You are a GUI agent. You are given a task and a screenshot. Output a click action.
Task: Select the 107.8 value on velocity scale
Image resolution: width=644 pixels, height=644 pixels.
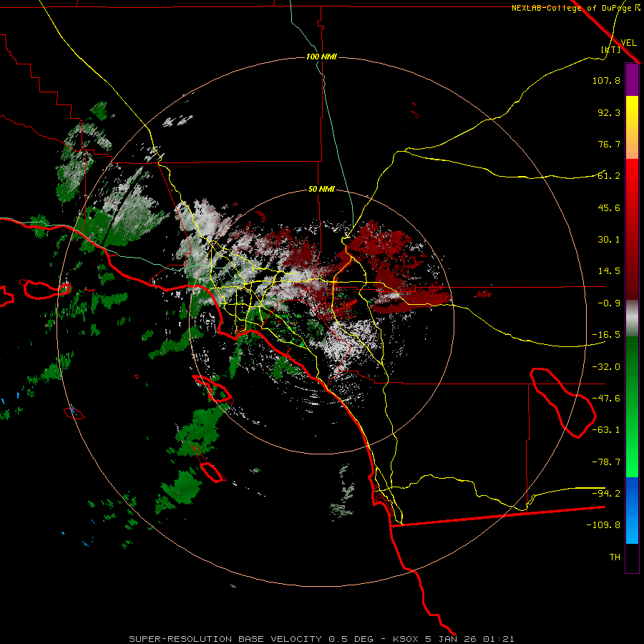606,80
